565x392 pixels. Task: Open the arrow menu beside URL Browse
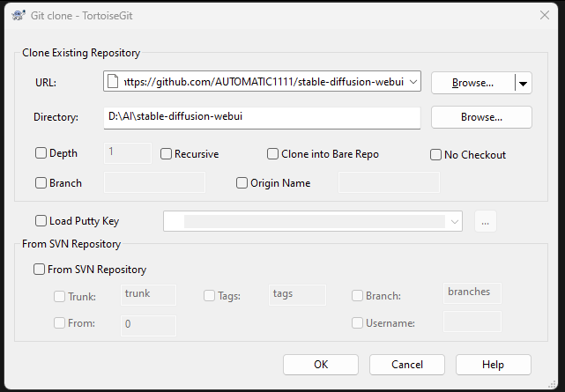[x=523, y=83]
